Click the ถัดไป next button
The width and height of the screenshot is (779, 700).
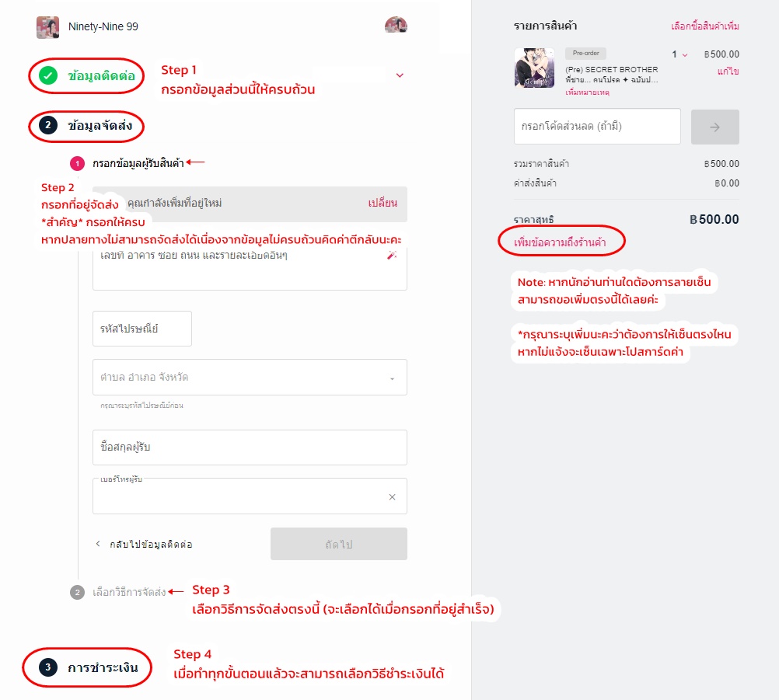[x=339, y=544]
